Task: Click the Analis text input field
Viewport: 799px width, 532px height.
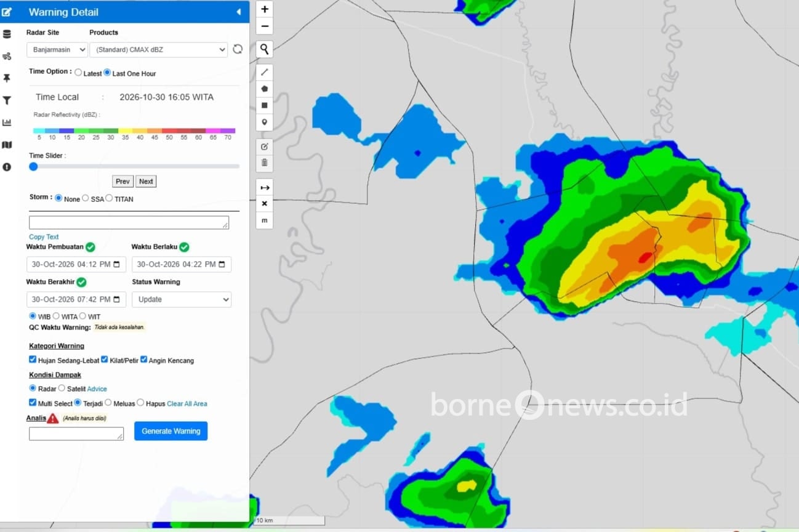Action: click(x=76, y=433)
